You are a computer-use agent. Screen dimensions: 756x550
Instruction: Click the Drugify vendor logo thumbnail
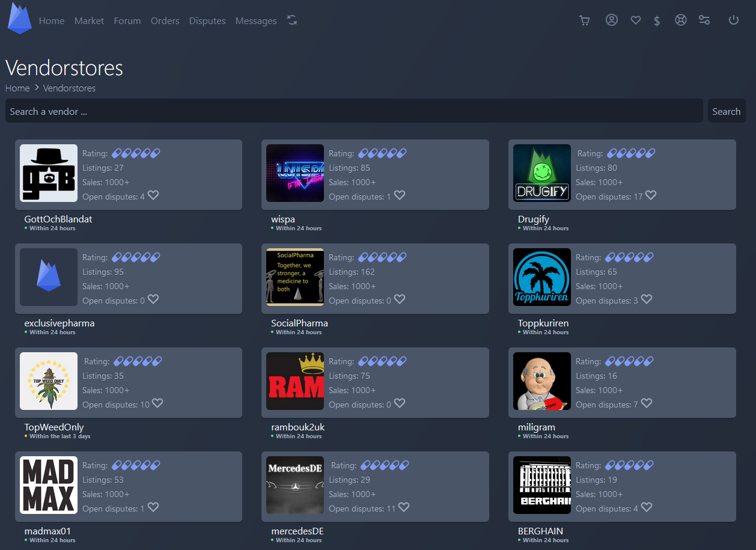[541, 173]
